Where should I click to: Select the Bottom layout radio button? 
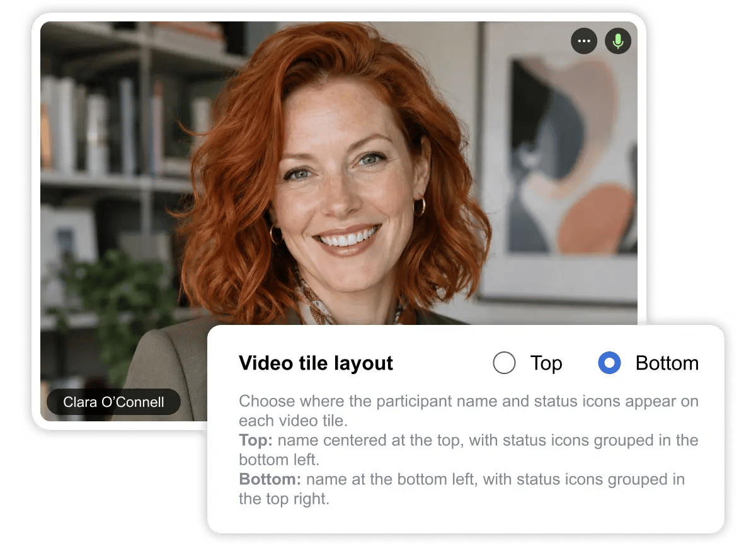click(609, 363)
